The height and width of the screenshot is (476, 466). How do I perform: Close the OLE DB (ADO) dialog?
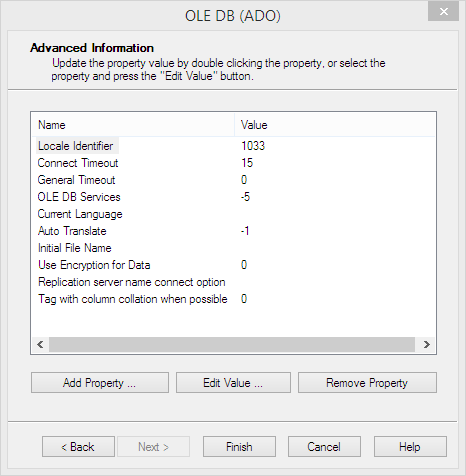coord(443,12)
